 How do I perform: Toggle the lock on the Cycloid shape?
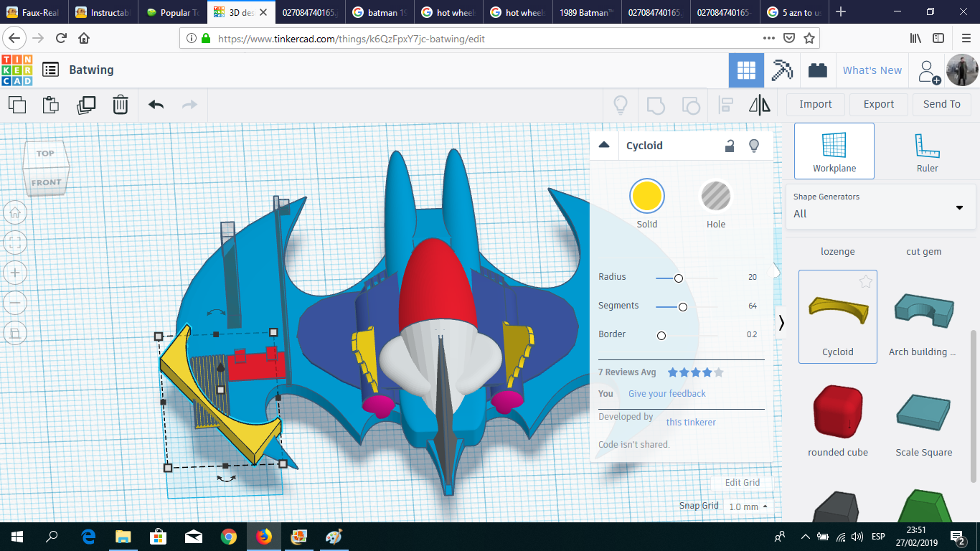[x=729, y=146]
